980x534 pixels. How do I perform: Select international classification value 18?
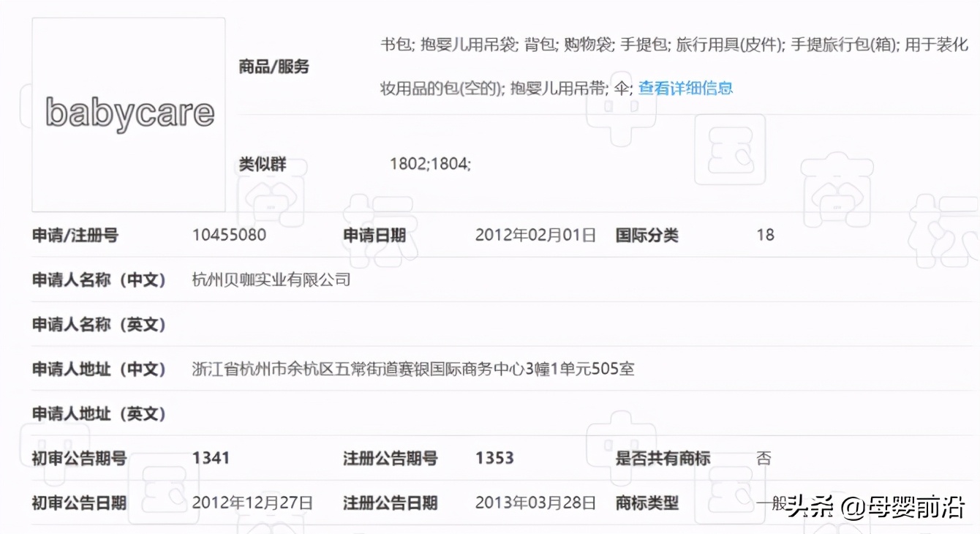point(765,235)
